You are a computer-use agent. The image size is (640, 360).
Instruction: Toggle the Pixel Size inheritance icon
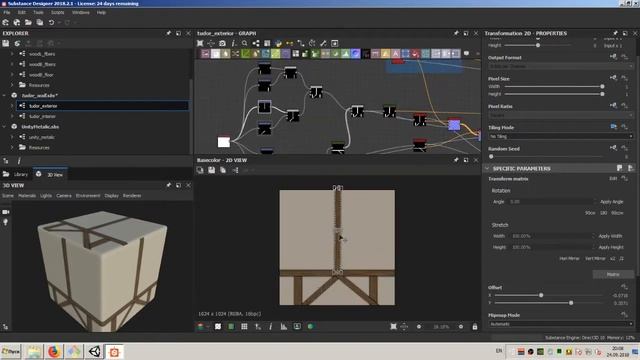click(x=613, y=78)
